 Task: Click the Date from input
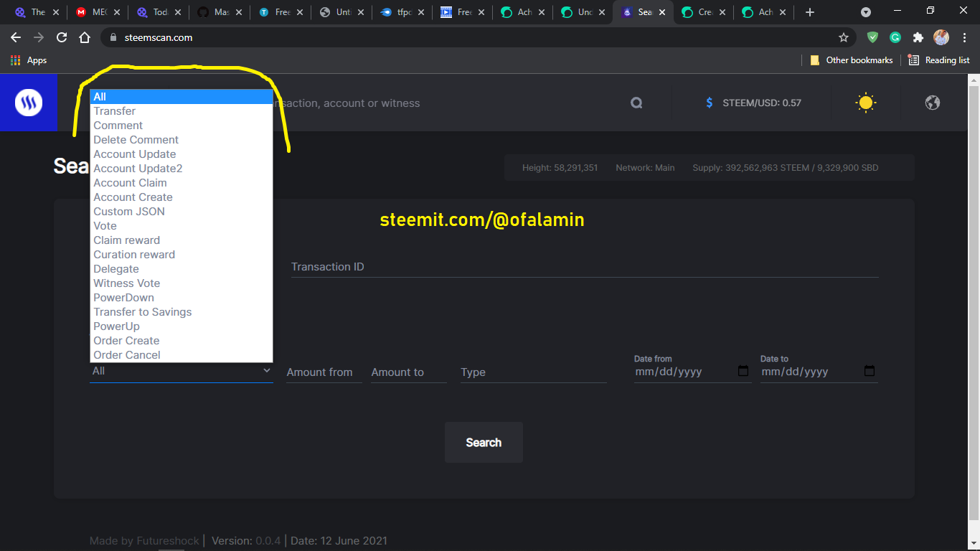[692, 372]
